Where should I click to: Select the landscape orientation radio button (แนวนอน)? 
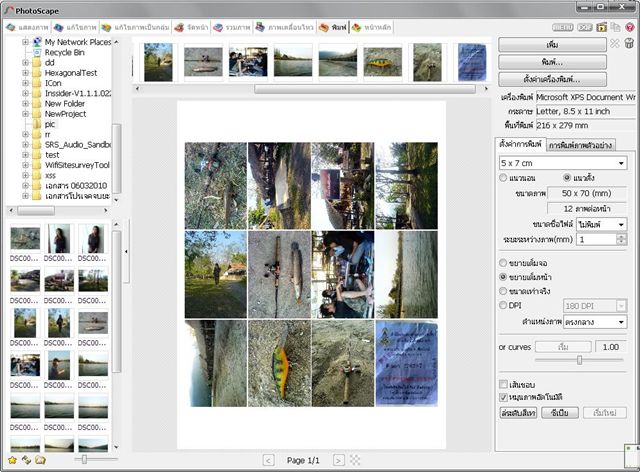coord(503,178)
